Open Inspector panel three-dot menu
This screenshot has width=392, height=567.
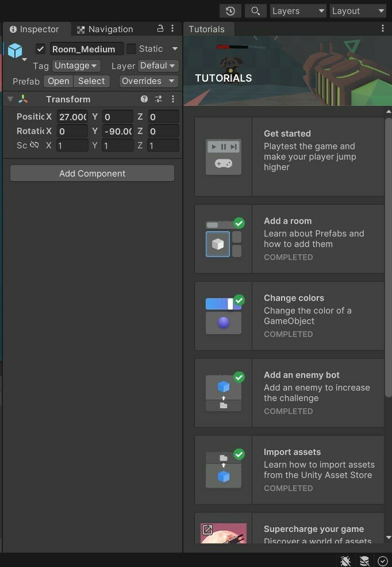(172, 28)
